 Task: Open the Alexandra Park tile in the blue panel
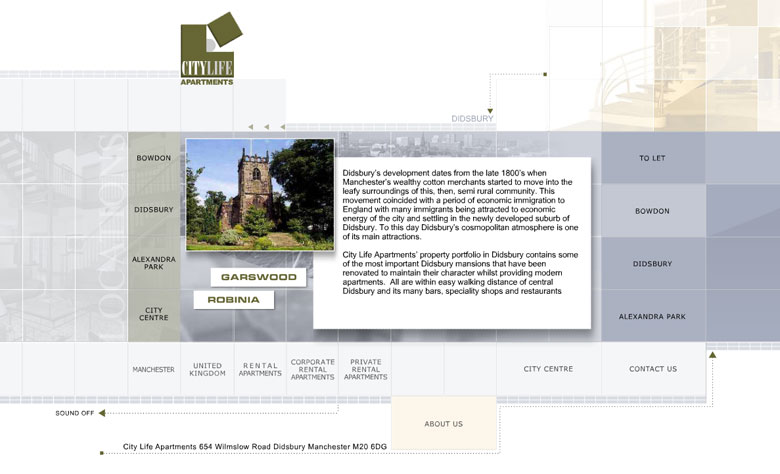(x=652, y=316)
